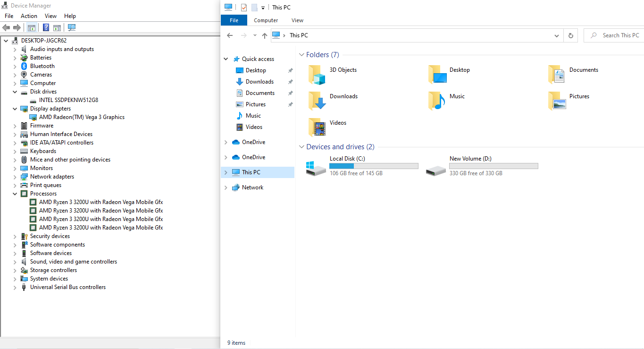Open the Action menu in Device Manager

coord(29,16)
